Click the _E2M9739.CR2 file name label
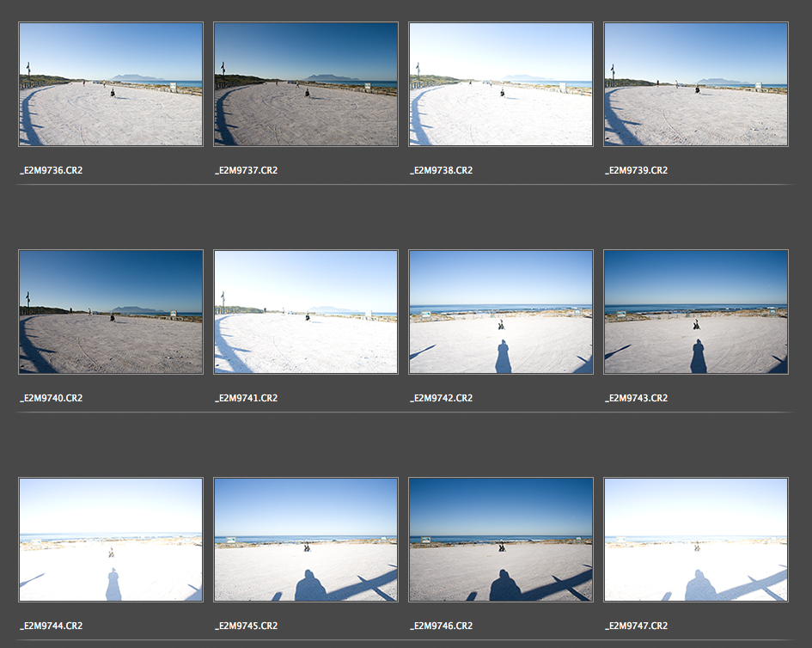812x648 pixels. tap(636, 170)
